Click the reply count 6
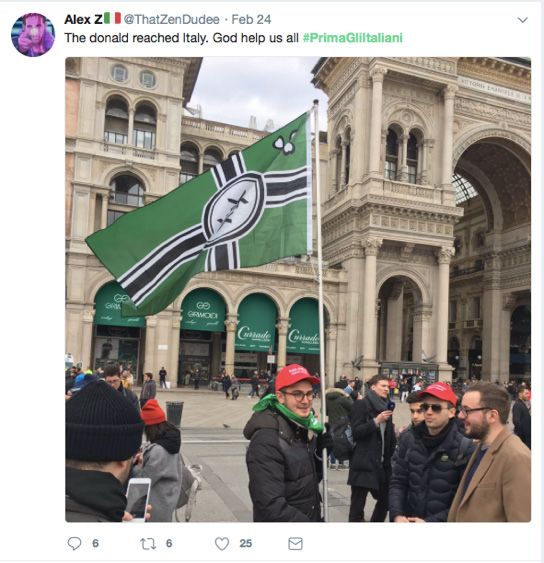 pyautogui.click(x=96, y=543)
